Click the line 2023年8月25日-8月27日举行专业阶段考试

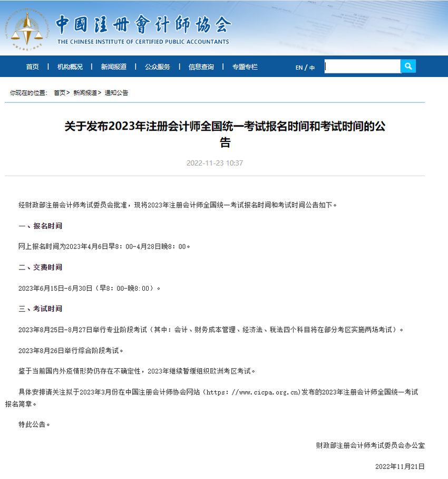pyautogui.click(x=211, y=330)
